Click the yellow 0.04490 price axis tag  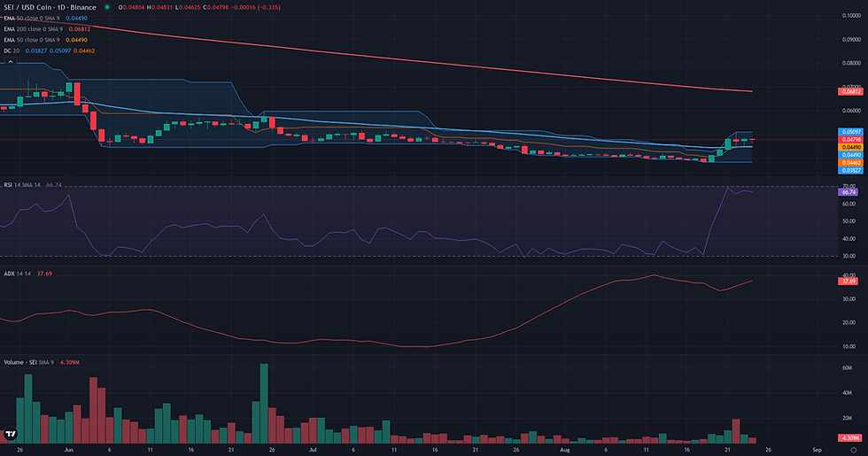(x=850, y=147)
